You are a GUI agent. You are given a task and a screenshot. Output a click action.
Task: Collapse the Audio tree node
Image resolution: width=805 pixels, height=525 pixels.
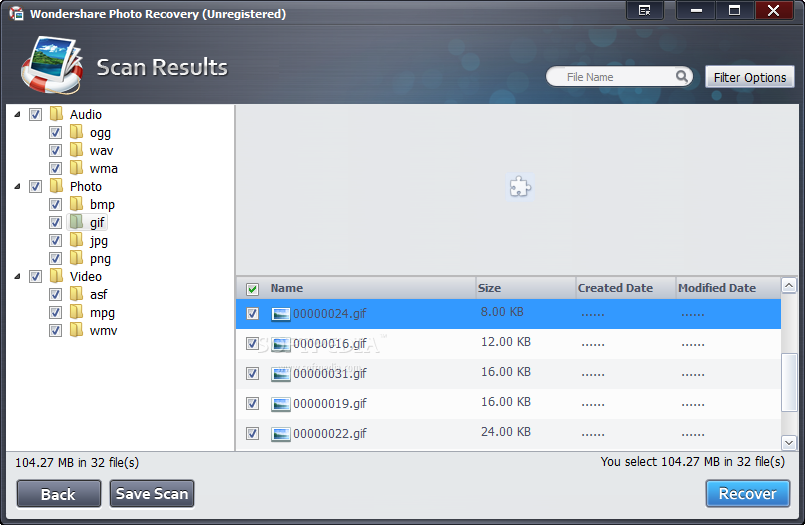pyautogui.click(x=17, y=114)
